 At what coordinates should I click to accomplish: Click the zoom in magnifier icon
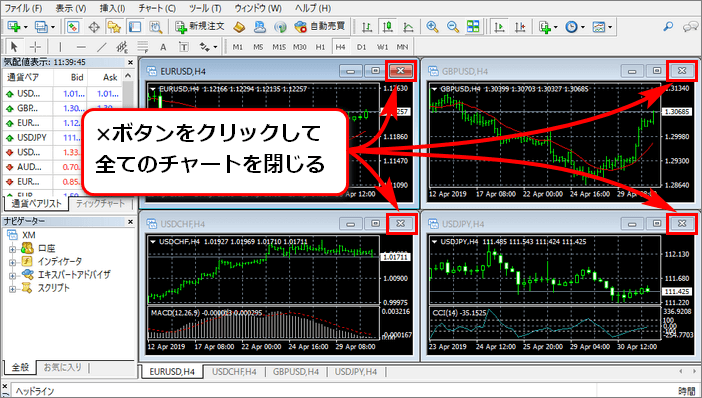click(x=432, y=27)
